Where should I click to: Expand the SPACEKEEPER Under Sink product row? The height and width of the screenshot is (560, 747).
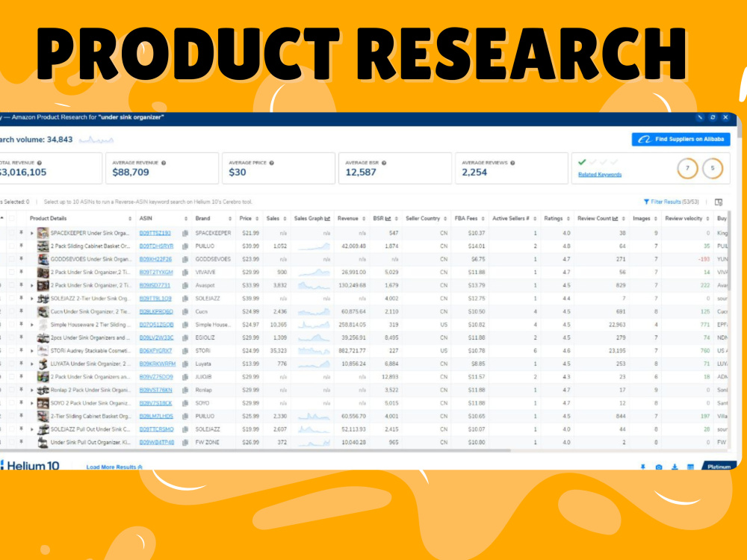(x=32, y=233)
